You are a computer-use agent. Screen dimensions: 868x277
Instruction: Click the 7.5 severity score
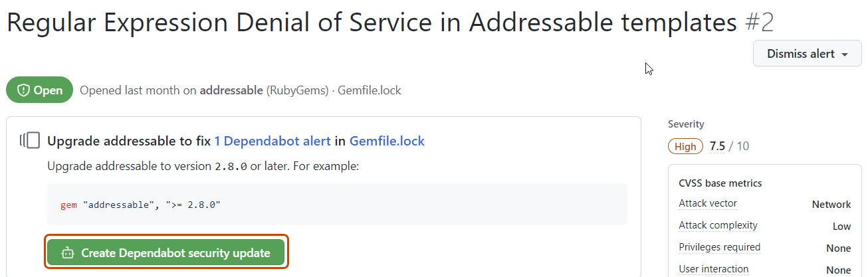[717, 146]
